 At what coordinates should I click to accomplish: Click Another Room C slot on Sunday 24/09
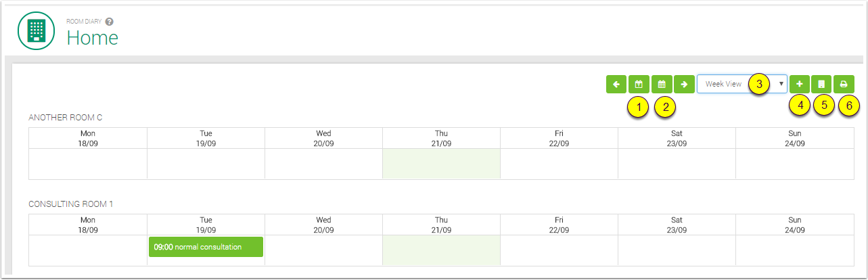pyautogui.click(x=794, y=164)
